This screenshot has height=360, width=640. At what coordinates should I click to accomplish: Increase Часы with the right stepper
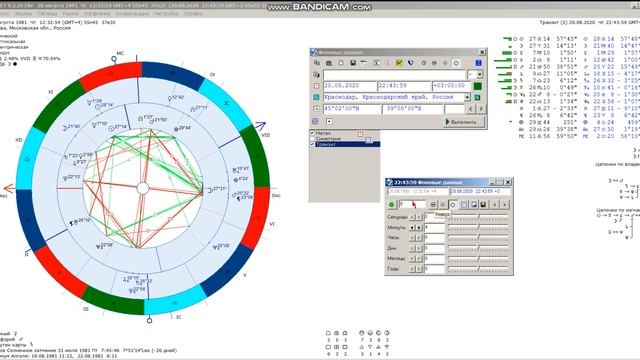[x=418, y=238]
